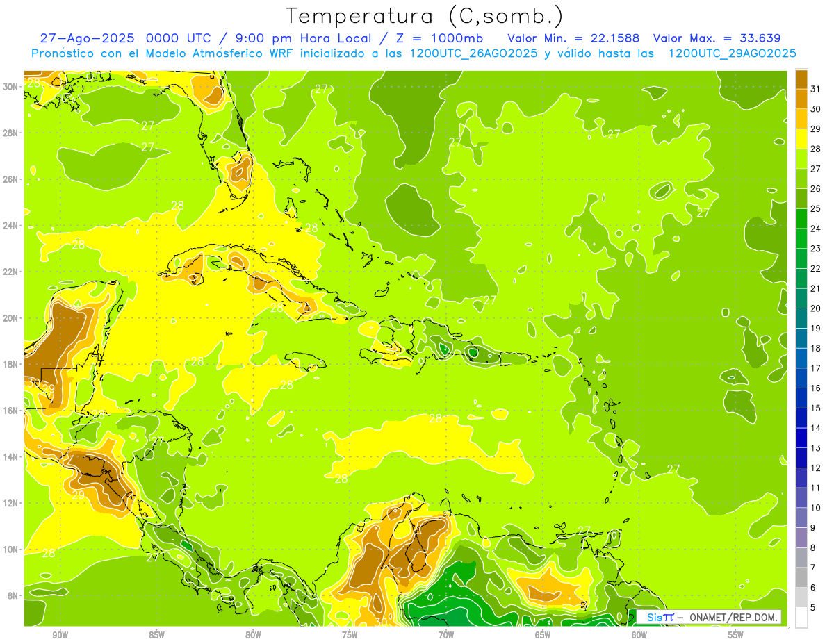Click the 8N latitude axis label
The height and width of the screenshot is (644, 834).
tap(13, 596)
